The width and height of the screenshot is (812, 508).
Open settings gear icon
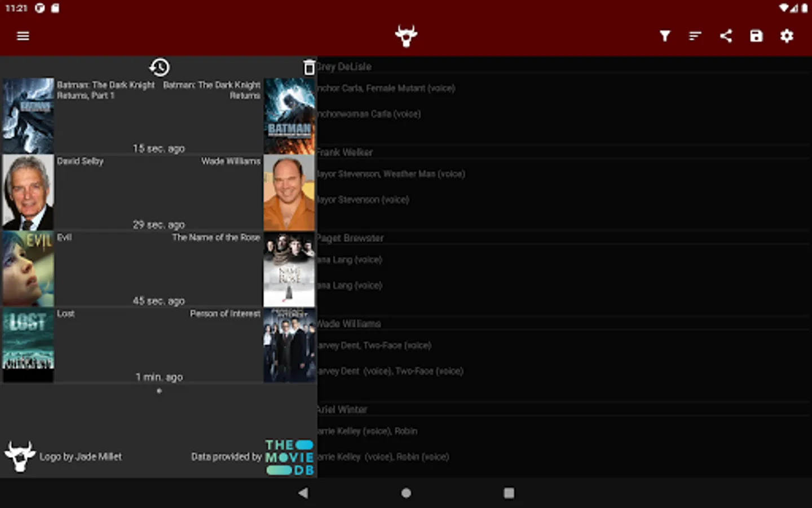tap(787, 36)
